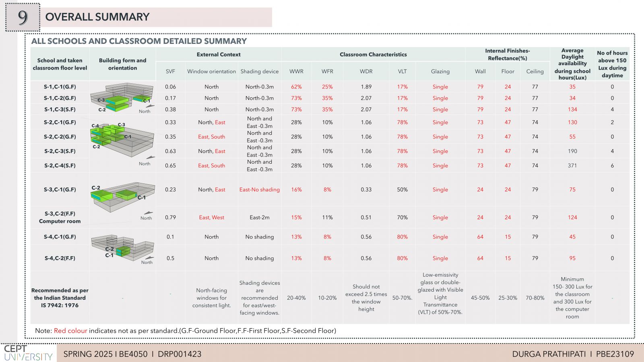Click the Low-emissivity glass recommendation text
The image size is (644, 362).
(440, 293)
